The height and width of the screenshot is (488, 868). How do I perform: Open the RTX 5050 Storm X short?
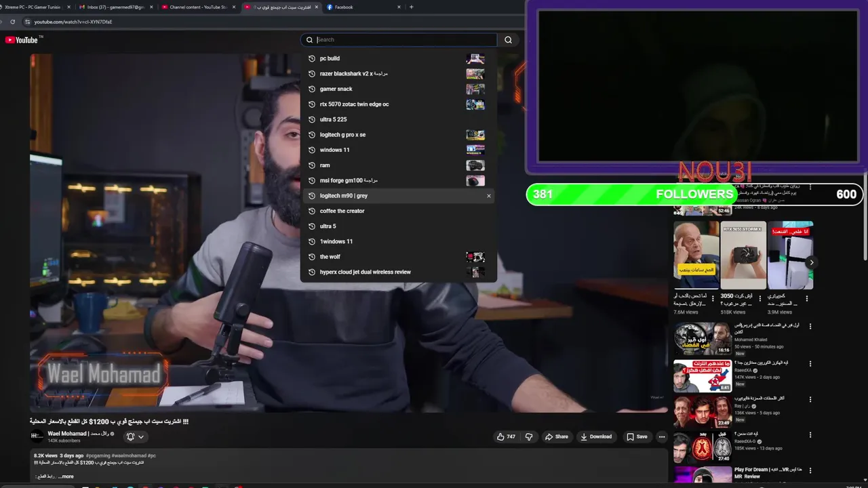click(x=743, y=255)
